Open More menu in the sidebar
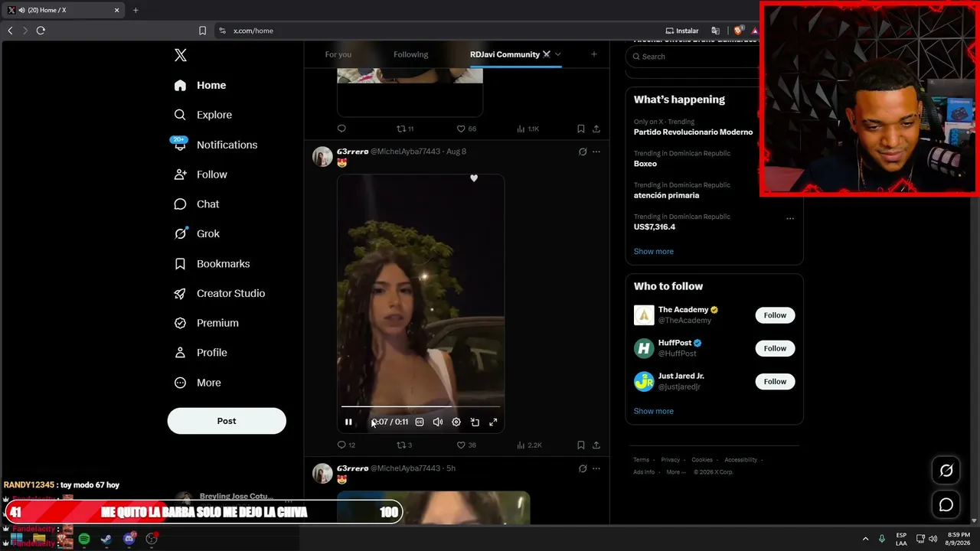Screen dimensions: 980x551 coord(198,383)
